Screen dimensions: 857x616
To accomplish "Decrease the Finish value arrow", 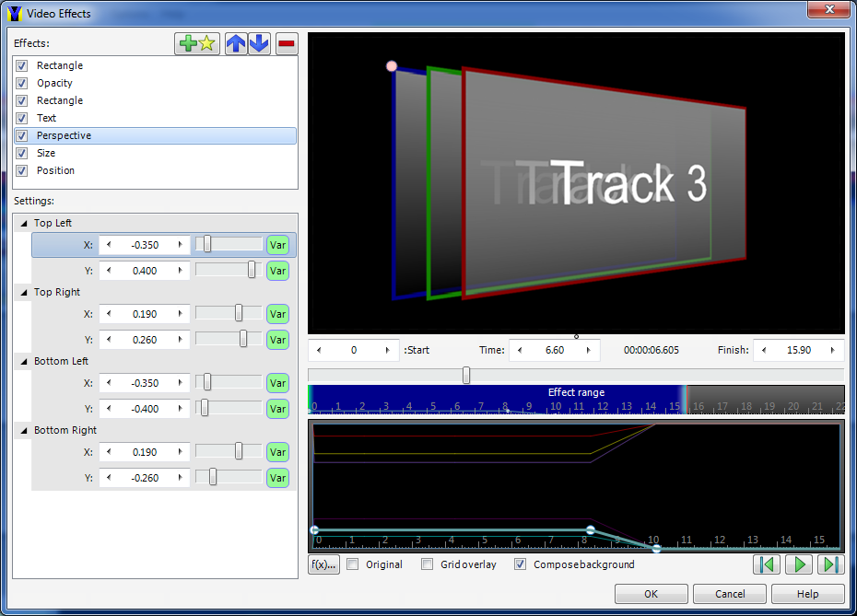I will [764, 350].
